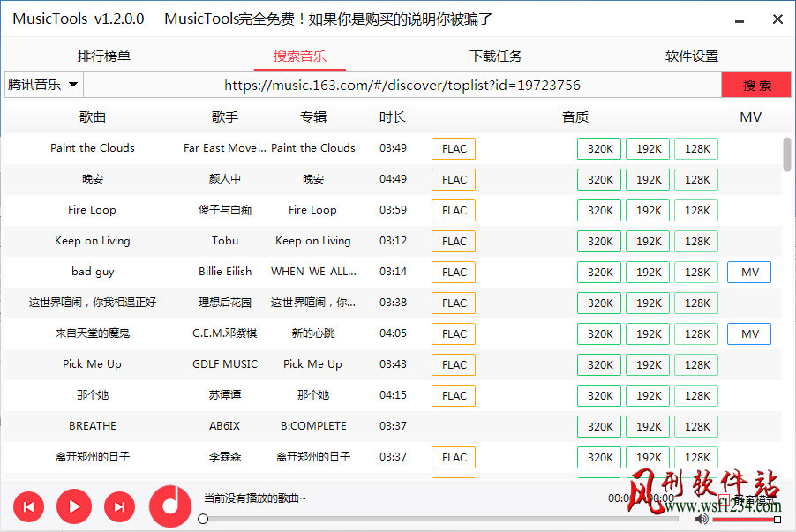This screenshot has width=796, height=532.
Task: Switch to the 排行榜单 tab
Action: click(104, 56)
